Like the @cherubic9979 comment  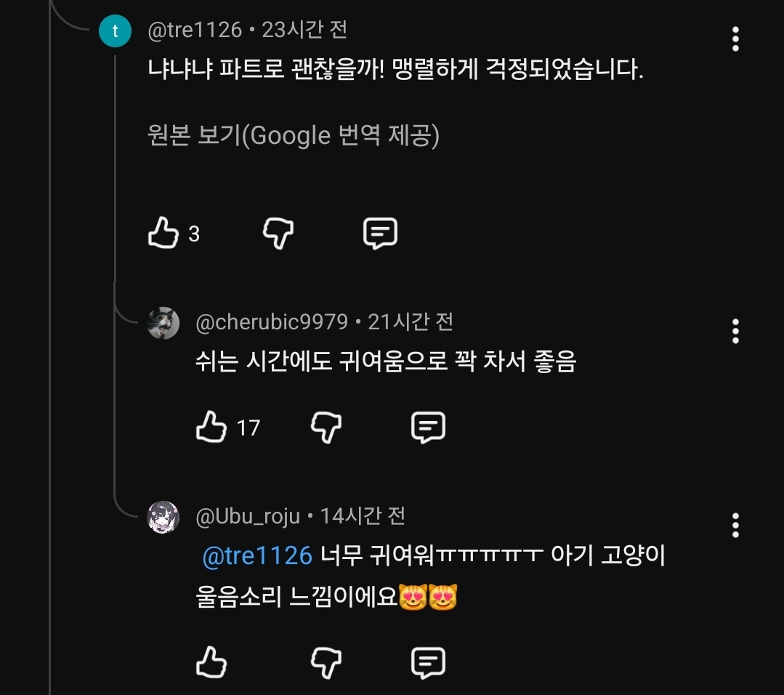point(211,427)
